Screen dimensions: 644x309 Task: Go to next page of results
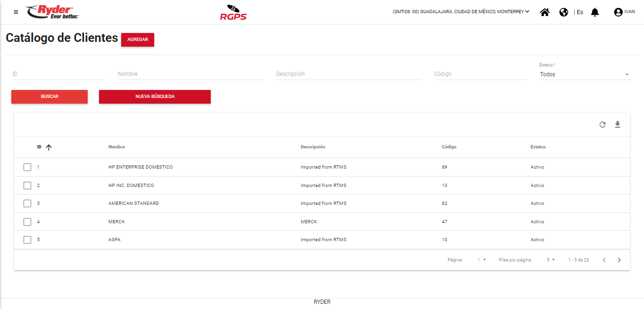click(x=619, y=260)
